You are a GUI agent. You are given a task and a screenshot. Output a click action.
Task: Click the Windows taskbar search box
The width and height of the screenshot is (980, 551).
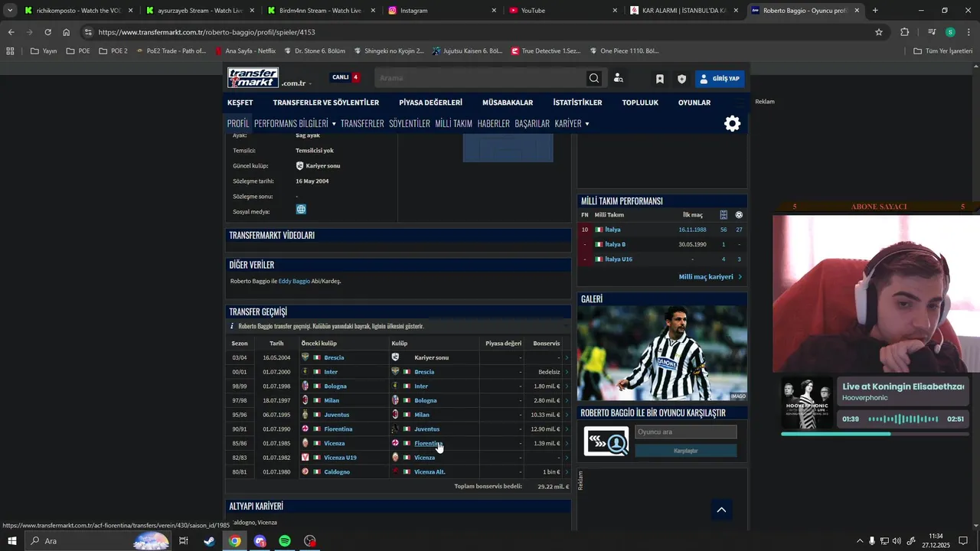(98, 541)
